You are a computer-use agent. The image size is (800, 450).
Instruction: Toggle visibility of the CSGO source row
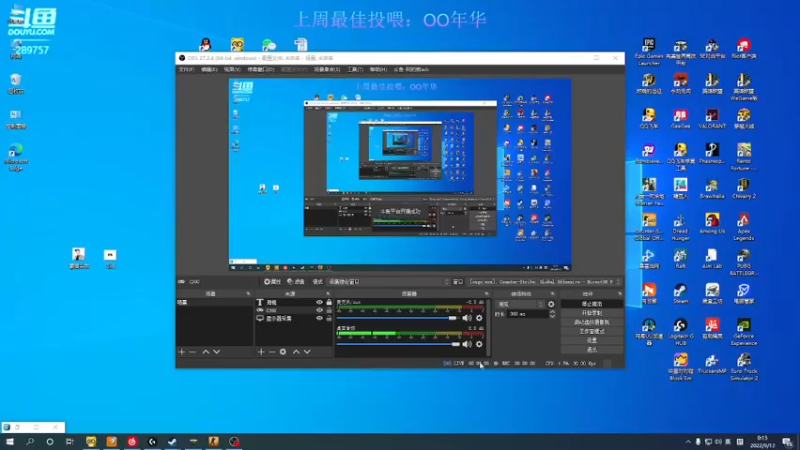319,310
